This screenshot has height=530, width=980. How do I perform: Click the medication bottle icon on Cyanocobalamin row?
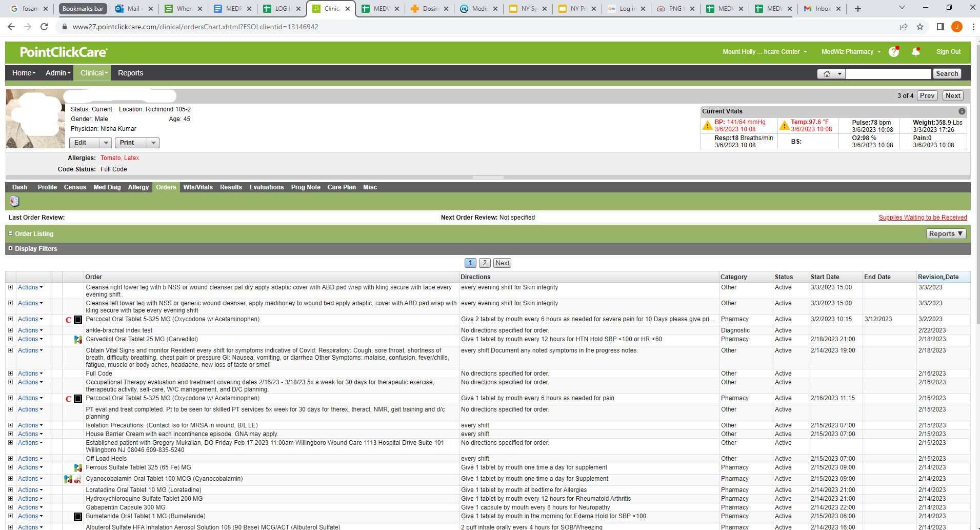click(x=78, y=480)
